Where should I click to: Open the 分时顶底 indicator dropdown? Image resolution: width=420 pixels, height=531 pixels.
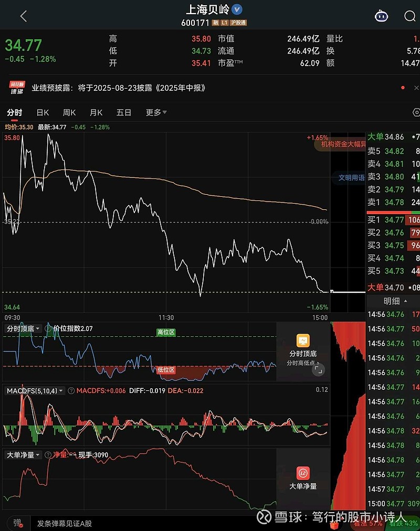(23, 328)
